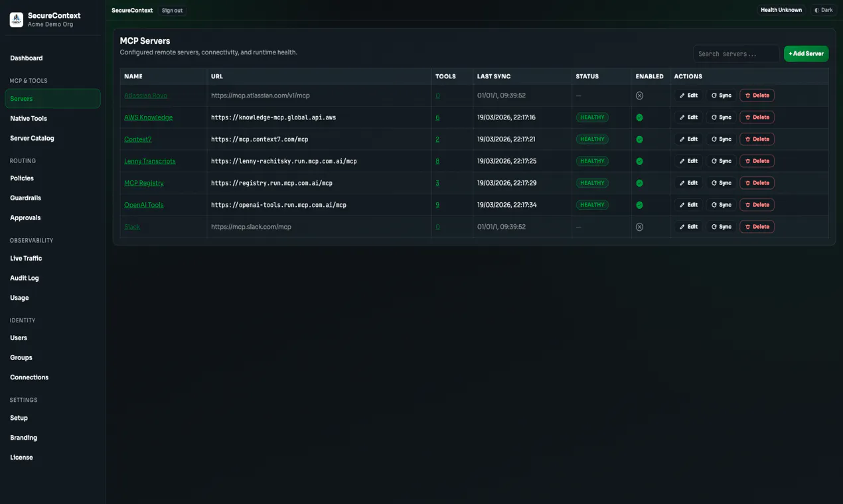
Task: Open Usage page
Action: (19, 298)
